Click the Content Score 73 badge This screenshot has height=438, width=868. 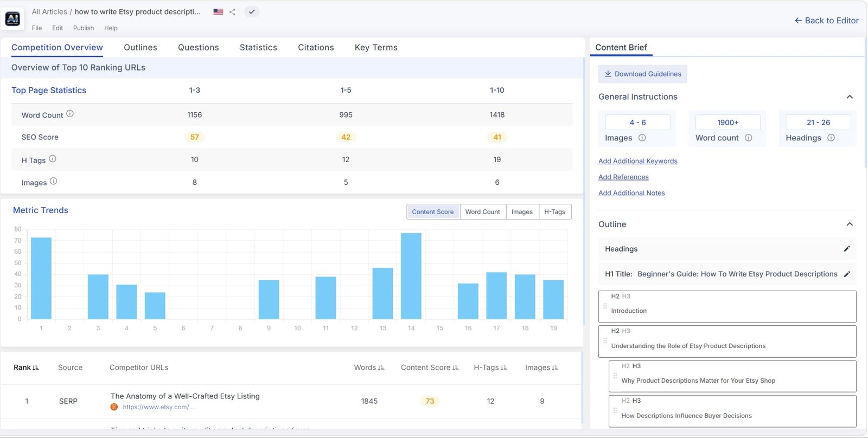[x=430, y=401]
